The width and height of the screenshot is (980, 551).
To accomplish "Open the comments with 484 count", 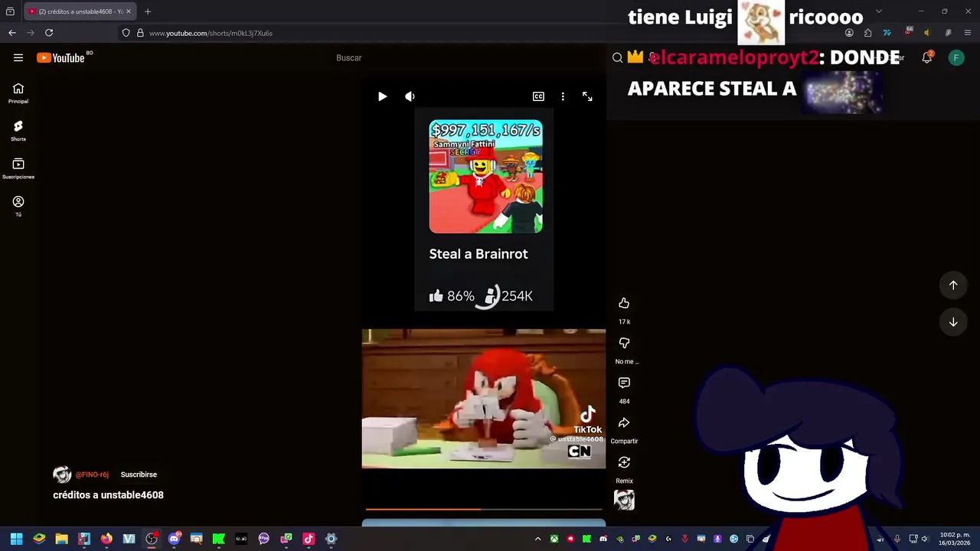I will point(624,383).
